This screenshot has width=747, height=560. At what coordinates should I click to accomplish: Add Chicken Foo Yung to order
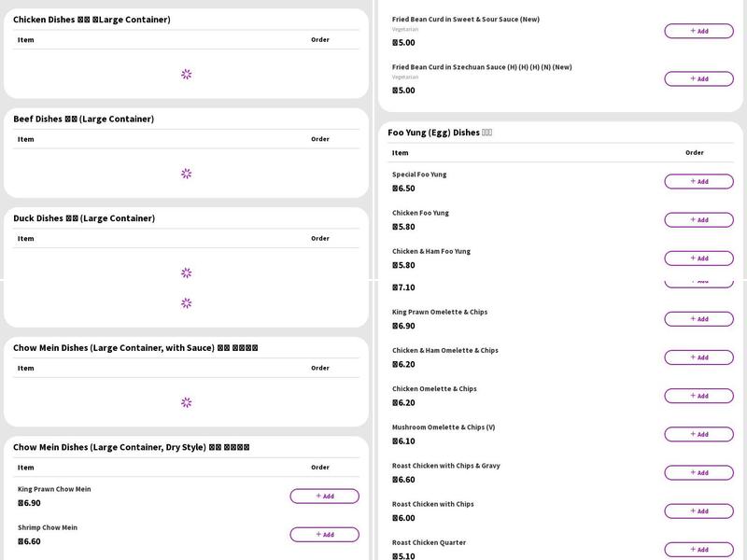pos(698,219)
